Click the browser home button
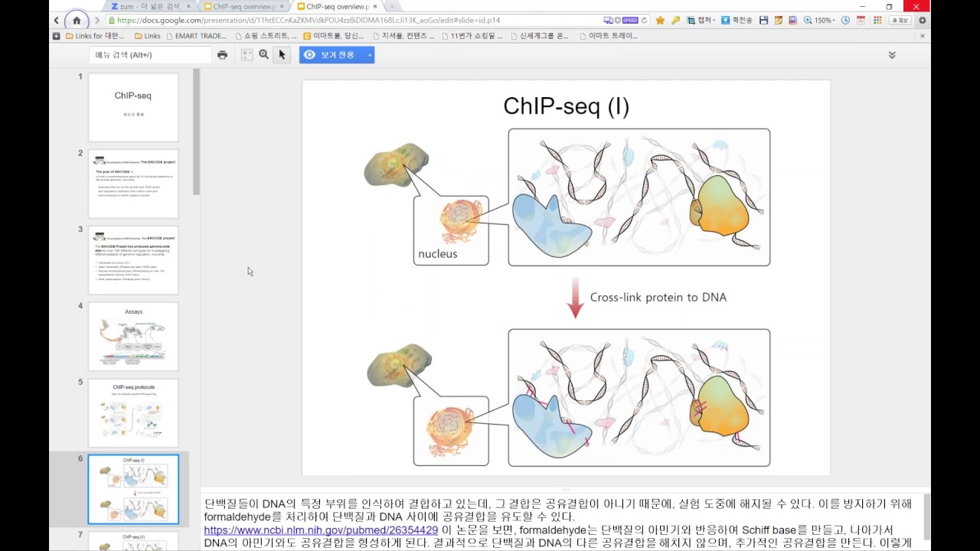Viewport: 980px width, 551px height. (77, 20)
